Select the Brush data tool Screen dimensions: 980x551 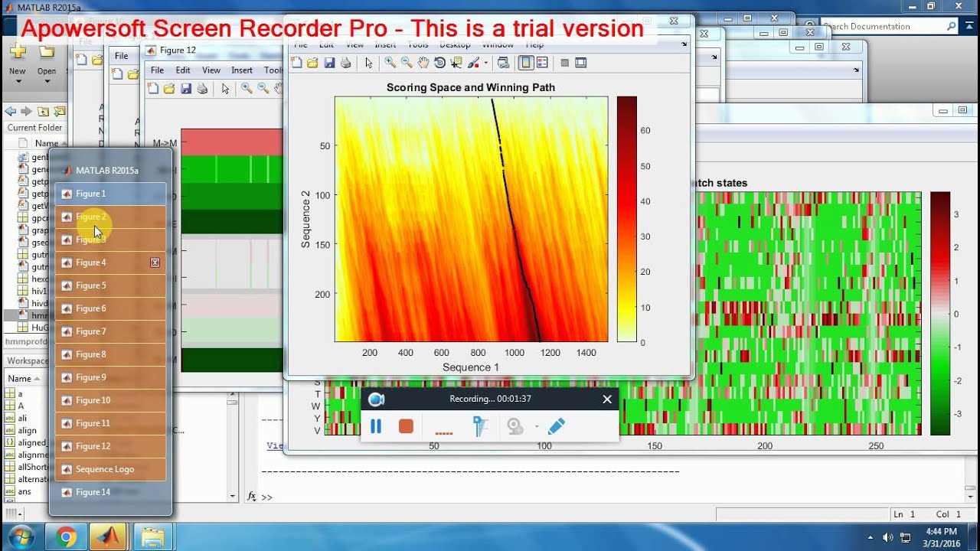474,63
